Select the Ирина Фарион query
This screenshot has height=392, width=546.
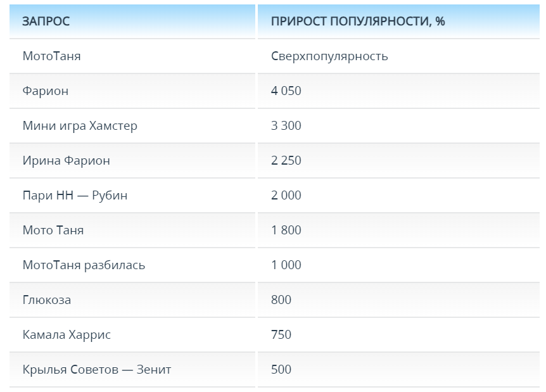coord(67,160)
